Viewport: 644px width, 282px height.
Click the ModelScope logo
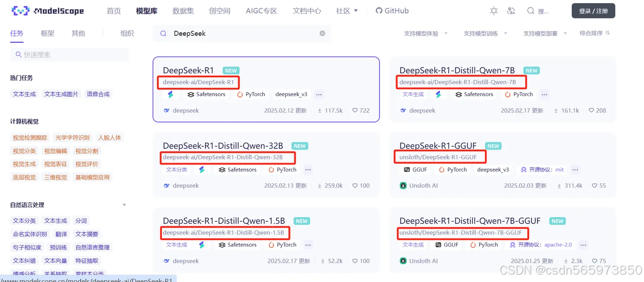click(49, 11)
